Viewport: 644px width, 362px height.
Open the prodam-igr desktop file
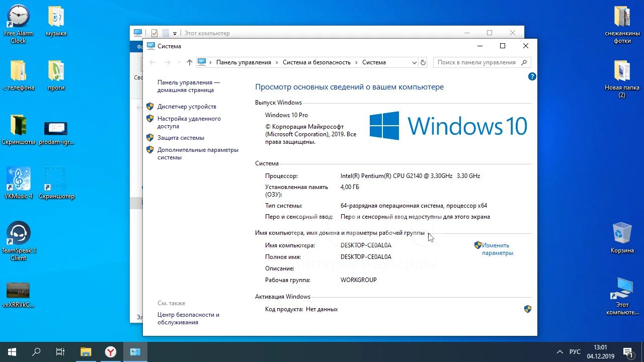(x=56, y=133)
